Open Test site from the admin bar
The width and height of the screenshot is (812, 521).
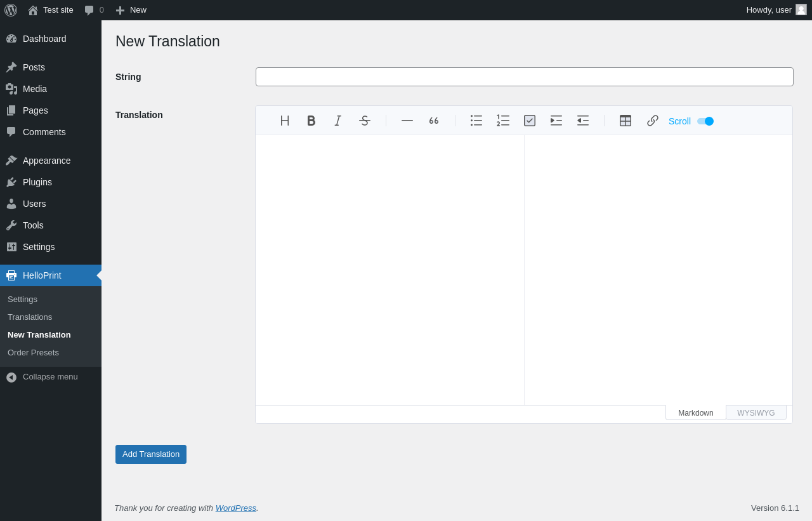51,10
